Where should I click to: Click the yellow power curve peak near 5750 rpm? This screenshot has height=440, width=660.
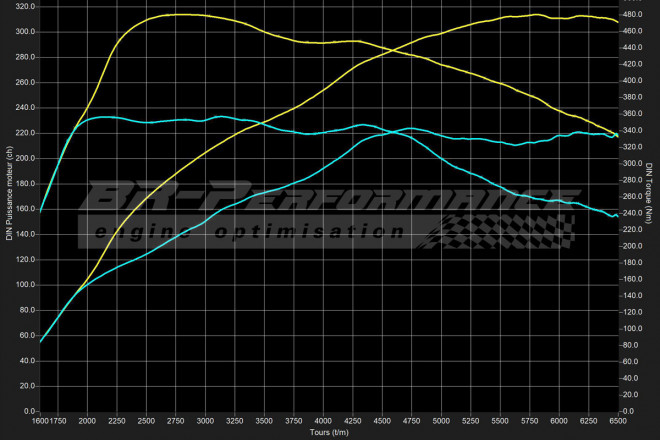[537, 15]
